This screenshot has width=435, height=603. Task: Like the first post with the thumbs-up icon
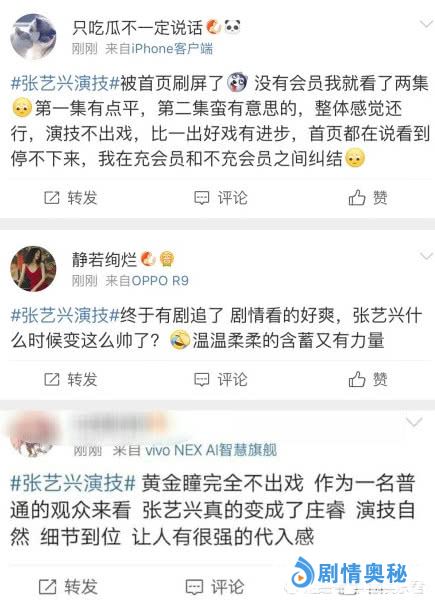point(357,198)
